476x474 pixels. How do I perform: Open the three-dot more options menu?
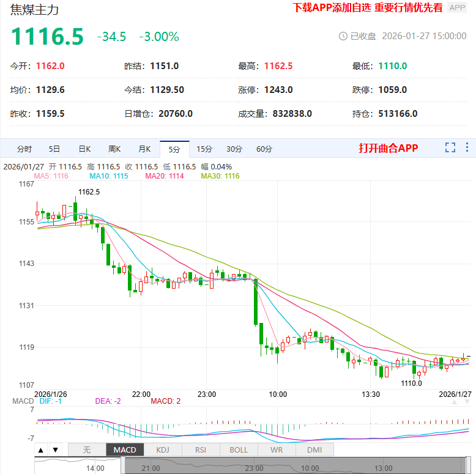pos(467,147)
